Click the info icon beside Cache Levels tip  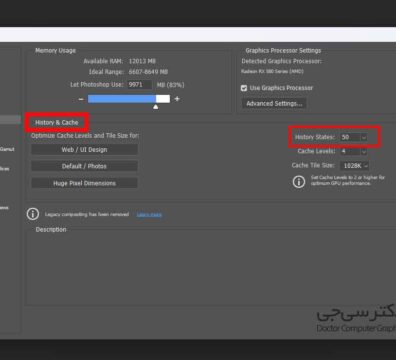point(299,182)
